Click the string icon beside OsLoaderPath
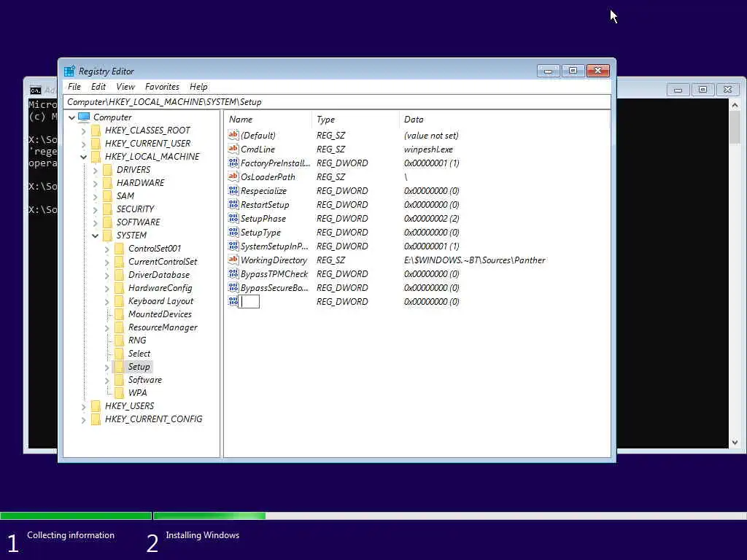 coord(233,176)
